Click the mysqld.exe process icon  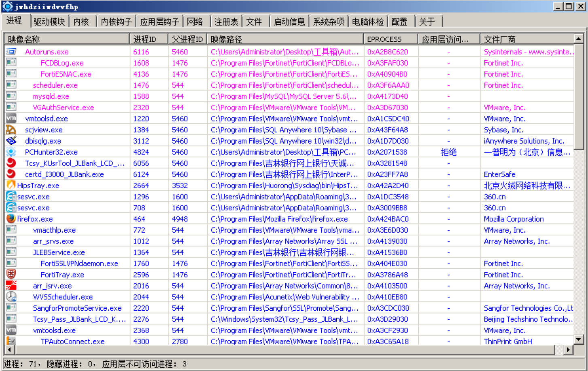point(11,96)
